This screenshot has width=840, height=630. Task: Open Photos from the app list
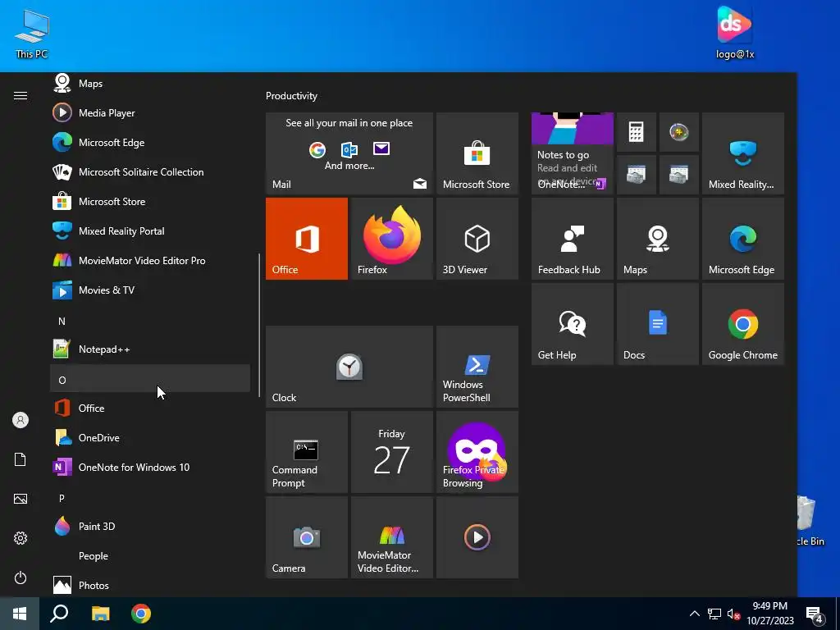(150, 585)
